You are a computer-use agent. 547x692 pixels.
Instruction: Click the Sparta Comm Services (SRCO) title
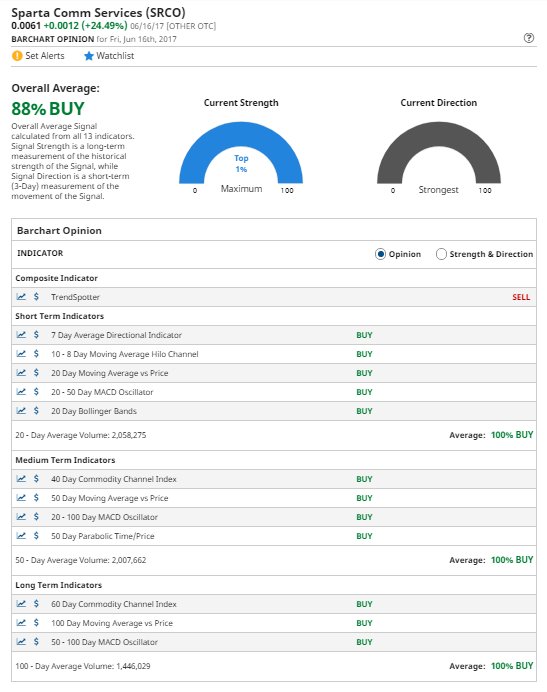coord(98,12)
